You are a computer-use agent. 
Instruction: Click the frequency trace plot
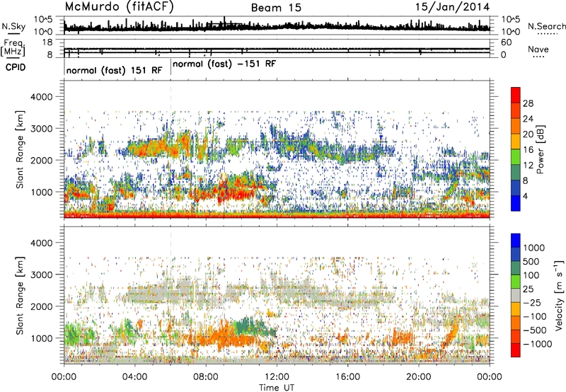point(277,48)
